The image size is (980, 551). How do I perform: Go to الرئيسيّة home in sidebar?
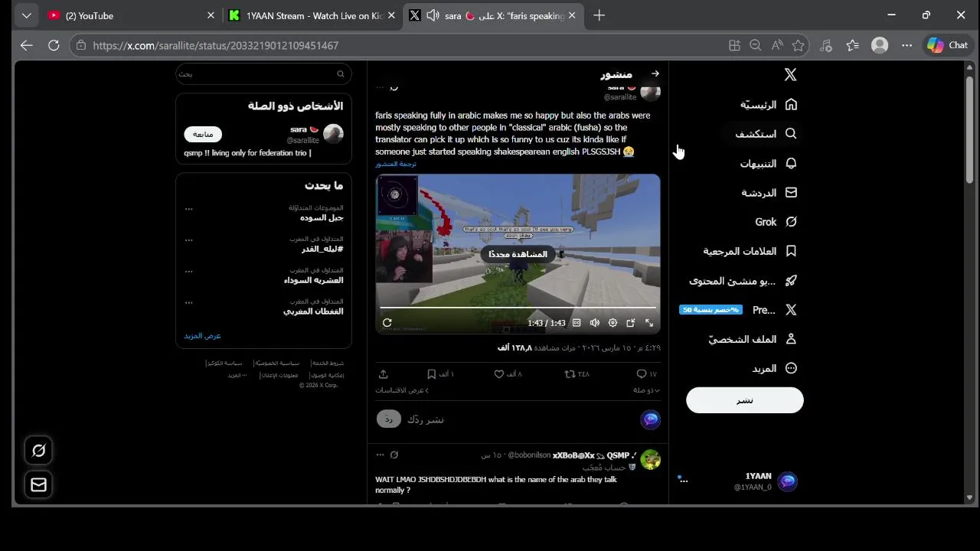[768, 105]
